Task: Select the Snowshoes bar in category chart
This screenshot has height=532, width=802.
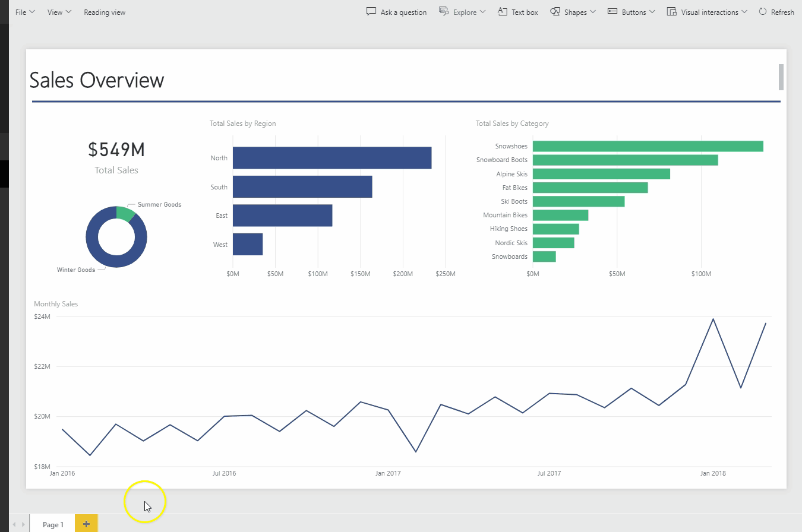Action: click(x=648, y=146)
